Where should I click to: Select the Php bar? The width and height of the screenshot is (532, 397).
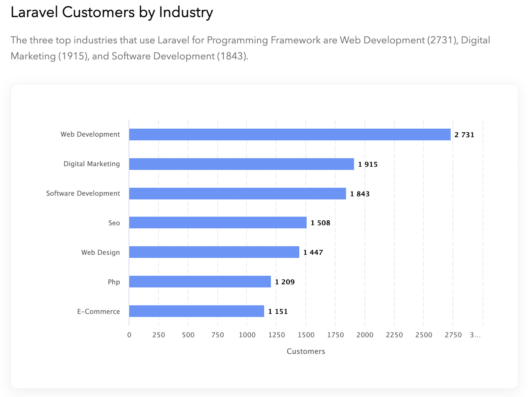pos(199,282)
